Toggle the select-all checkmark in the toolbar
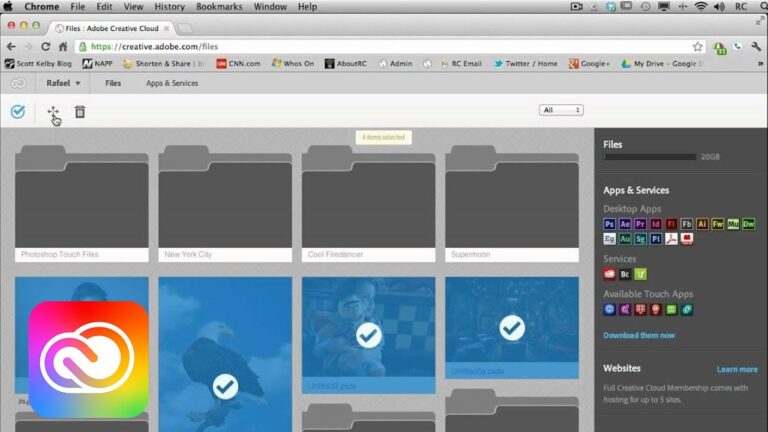The height and width of the screenshot is (432, 768). click(18, 112)
